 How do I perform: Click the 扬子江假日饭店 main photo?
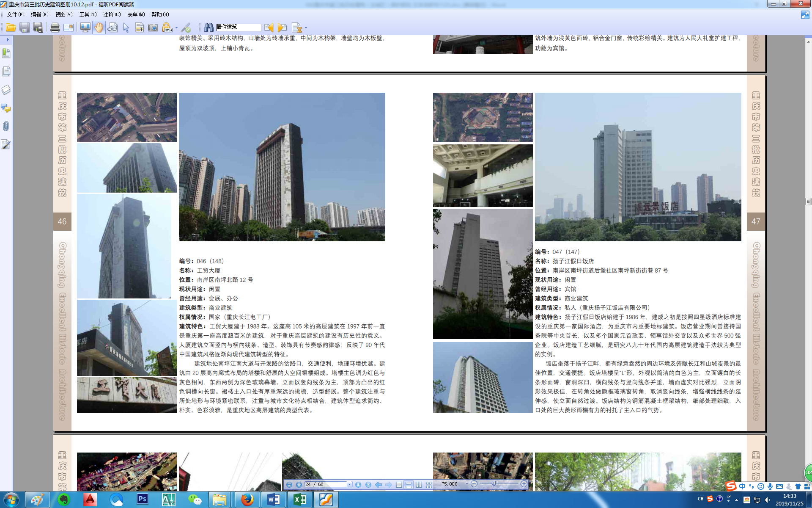638,167
